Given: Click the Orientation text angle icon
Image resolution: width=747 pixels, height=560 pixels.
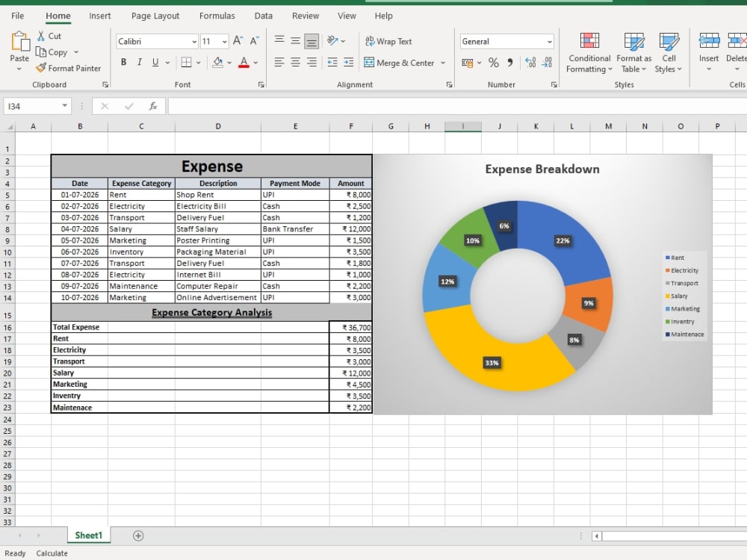Looking at the screenshot, I should tap(332, 41).
